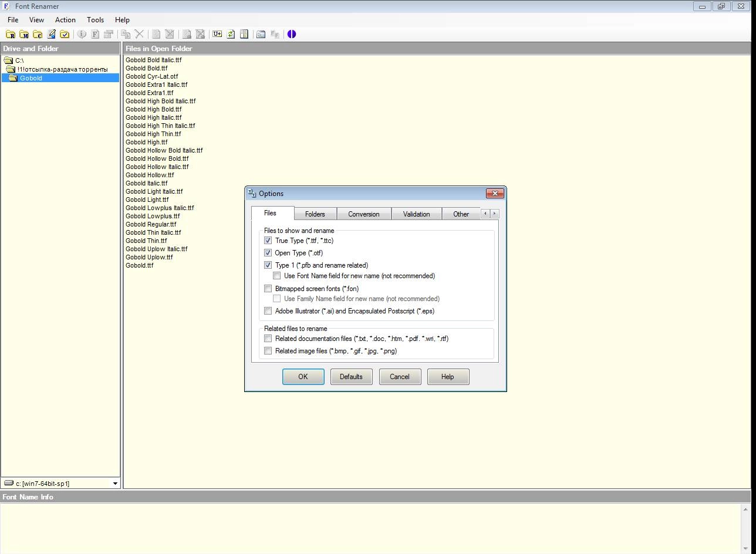
Task: Select file Gobold Cyr-Lat.otf
Action: coord(152,76)
